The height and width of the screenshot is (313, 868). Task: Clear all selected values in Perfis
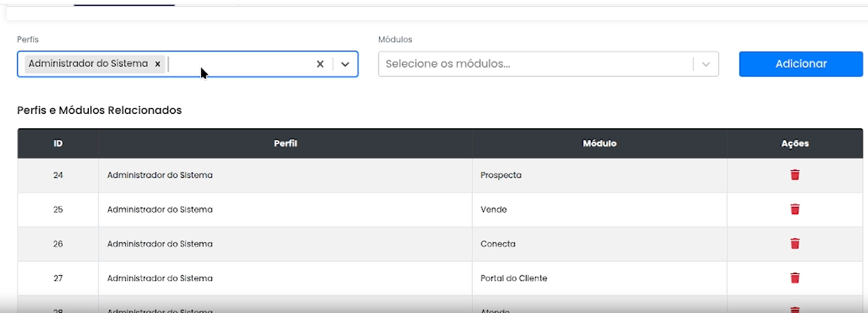click(320, 64)
